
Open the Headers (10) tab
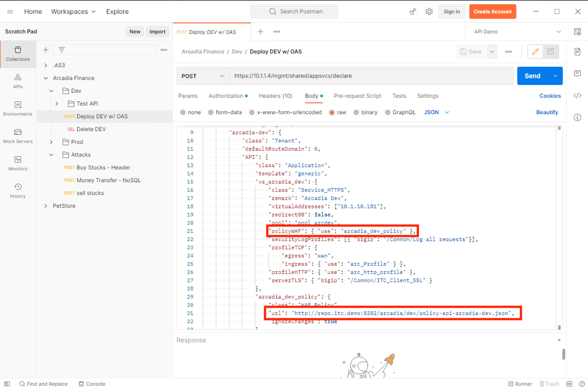pos(276,96)
